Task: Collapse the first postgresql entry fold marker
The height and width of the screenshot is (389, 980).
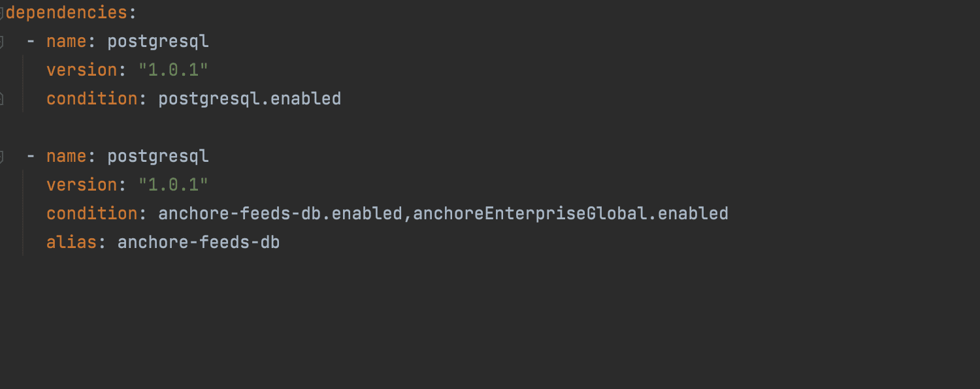Action: coord(2,42)
